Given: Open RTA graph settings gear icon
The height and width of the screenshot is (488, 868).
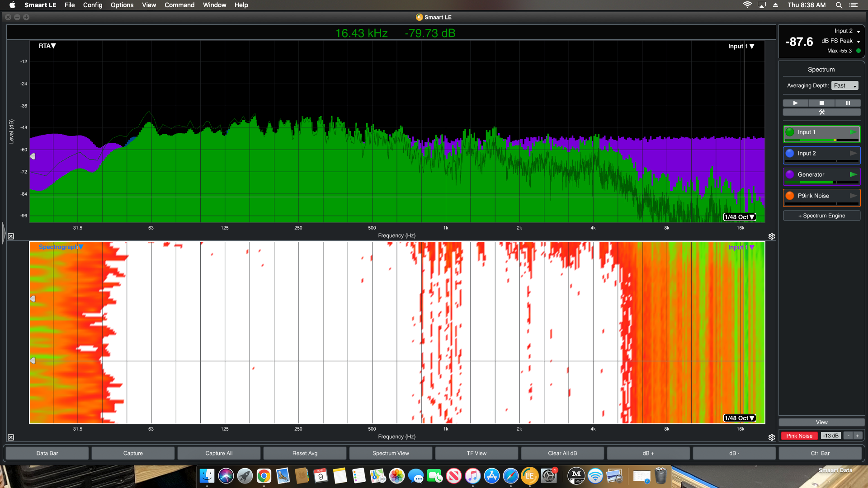Looking at the screenshot, I should coord(772,236).
